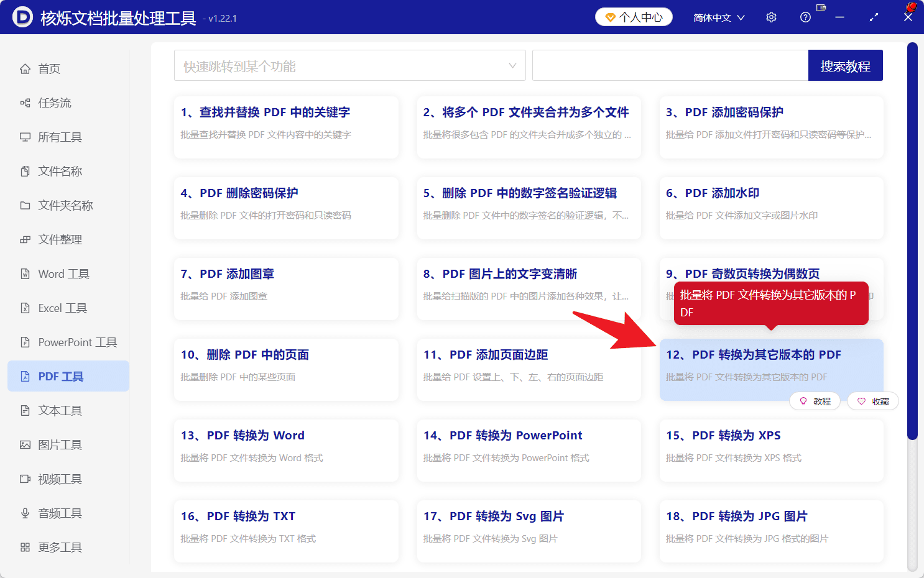Click the home icon beside 首页
This screenshot has height=578, width=924.
point(25,69)
